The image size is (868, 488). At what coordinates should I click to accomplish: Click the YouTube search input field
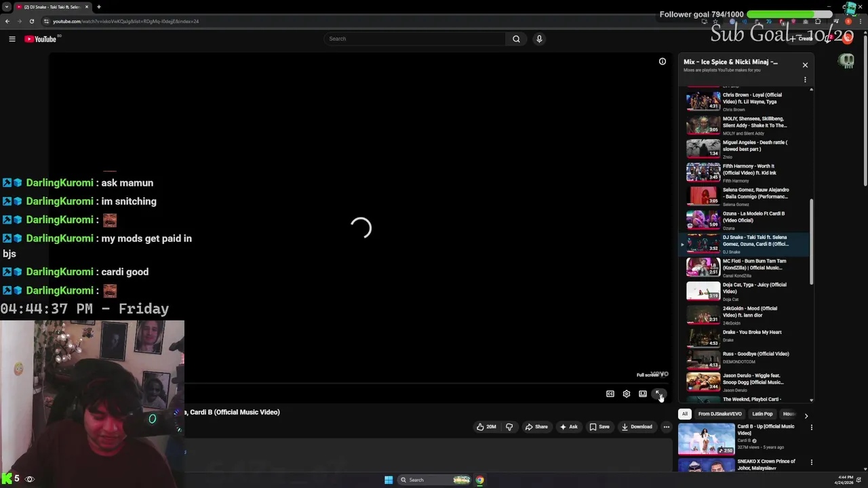(x=415, y=39)
